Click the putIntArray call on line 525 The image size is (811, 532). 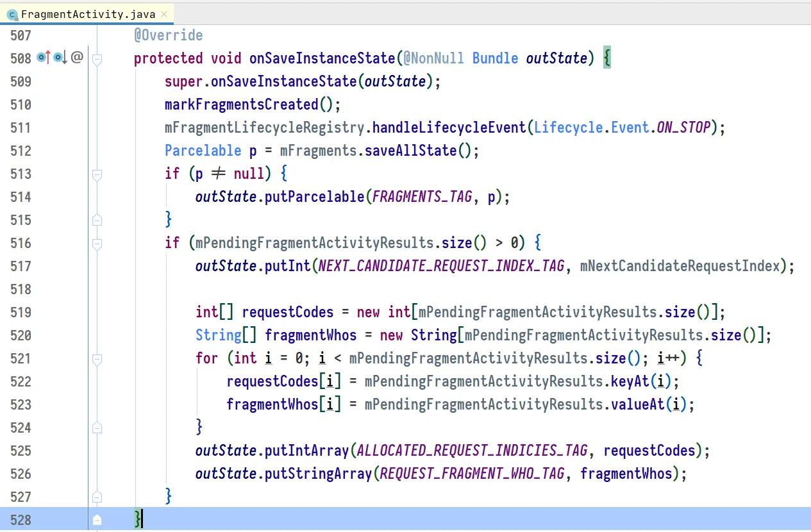click(307, 451)
